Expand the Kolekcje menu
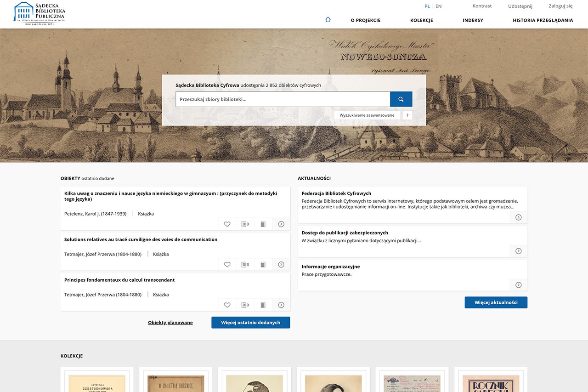This screenshot has width=588, height=392. pos(421,20)
